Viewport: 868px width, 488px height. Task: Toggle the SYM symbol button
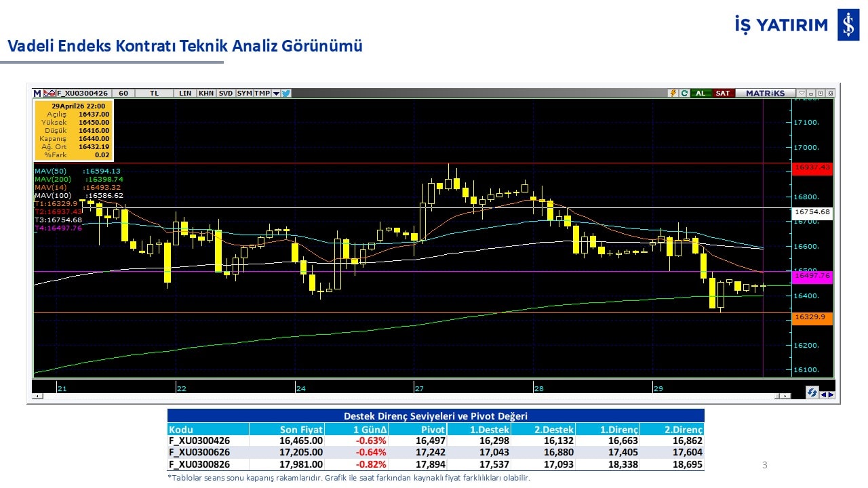point(245,93)
